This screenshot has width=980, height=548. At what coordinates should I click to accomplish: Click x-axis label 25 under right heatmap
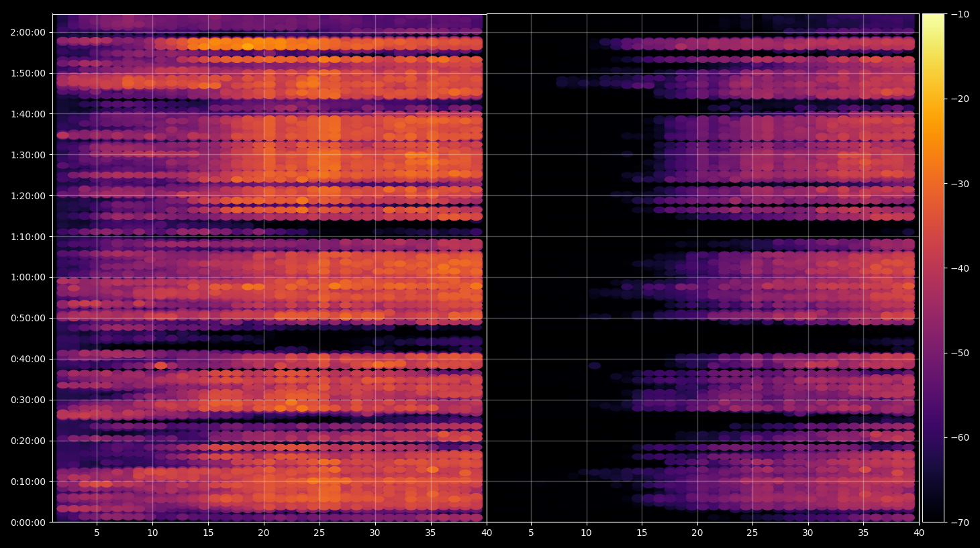[x=752, y=533]
